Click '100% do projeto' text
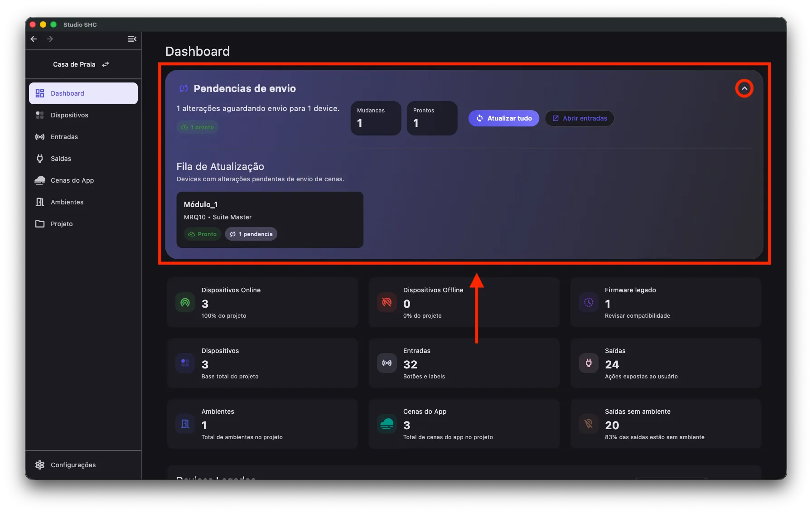Viewport: 812px width, 513px height. click(224, 316)
